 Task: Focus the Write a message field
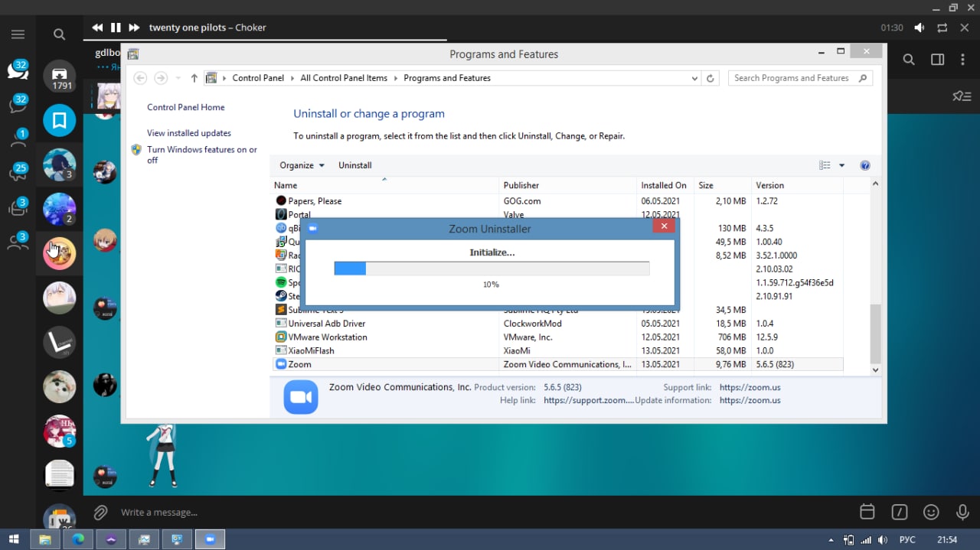[482, 512]
